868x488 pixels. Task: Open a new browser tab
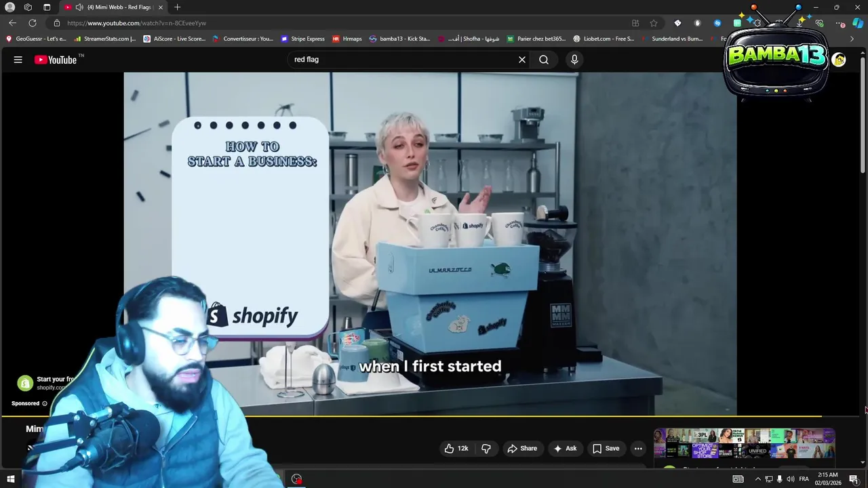(x=177, y=7)
